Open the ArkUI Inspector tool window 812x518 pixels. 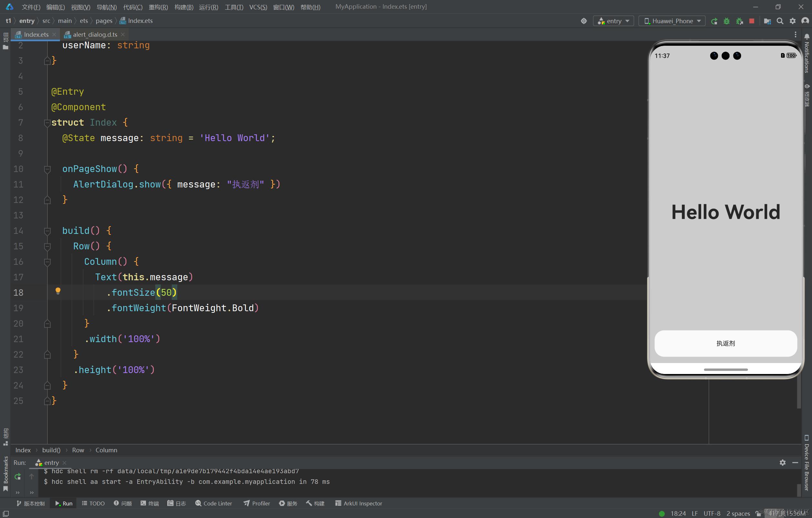358,503
